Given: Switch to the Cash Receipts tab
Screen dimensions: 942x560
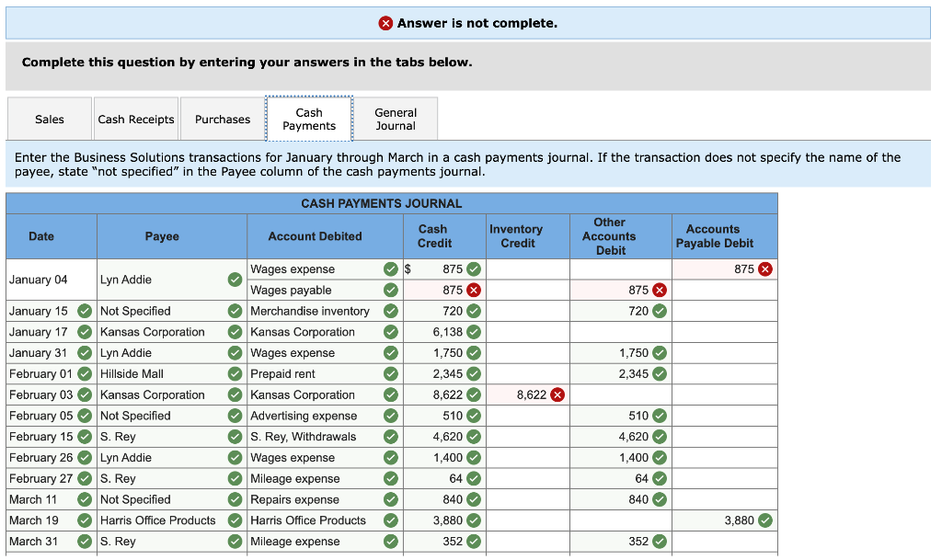Looking at the screenshot, I should click(x=136, y=119).
